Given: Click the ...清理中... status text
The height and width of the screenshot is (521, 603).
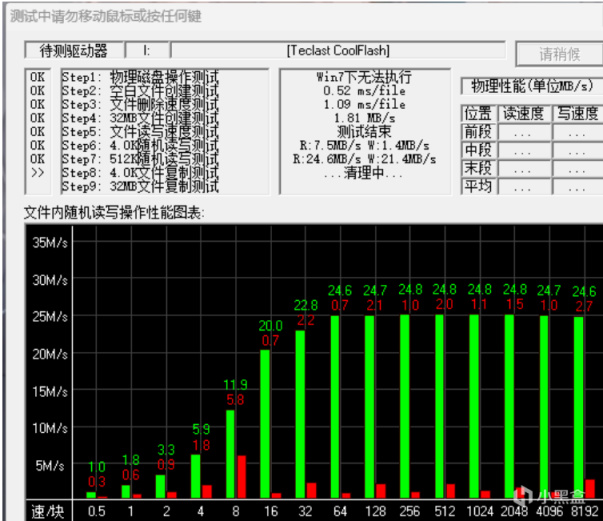Looking at the screenshot, I should (x=363, y=173).
